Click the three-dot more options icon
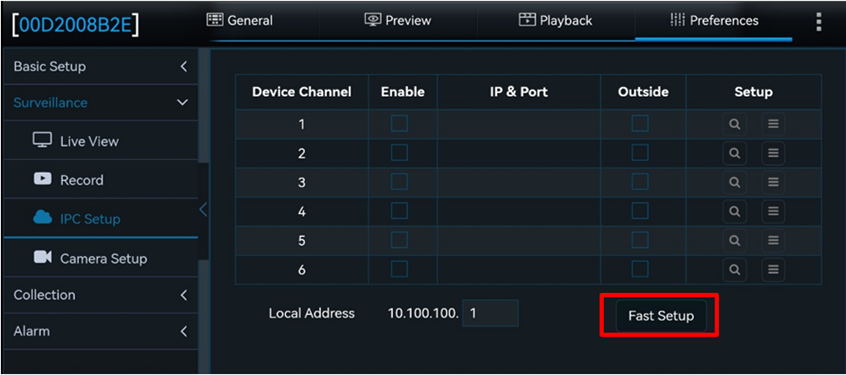 click(818, 21)
